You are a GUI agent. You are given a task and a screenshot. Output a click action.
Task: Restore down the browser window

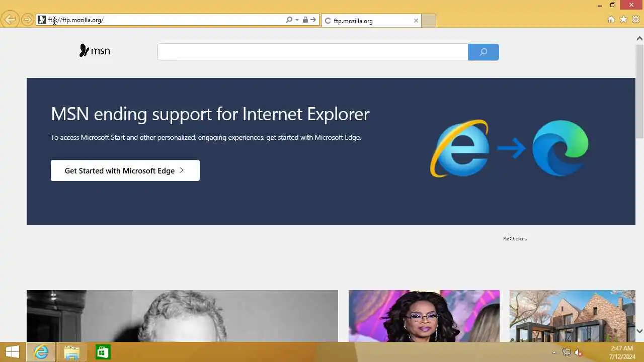point(612,5)
